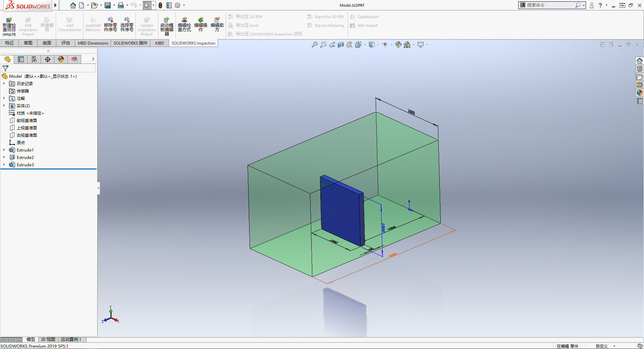Image resolution: width=644 pixels, height=349 pixels.
Task: Open PropertyManager tab icon
Action: coord(21,59)
